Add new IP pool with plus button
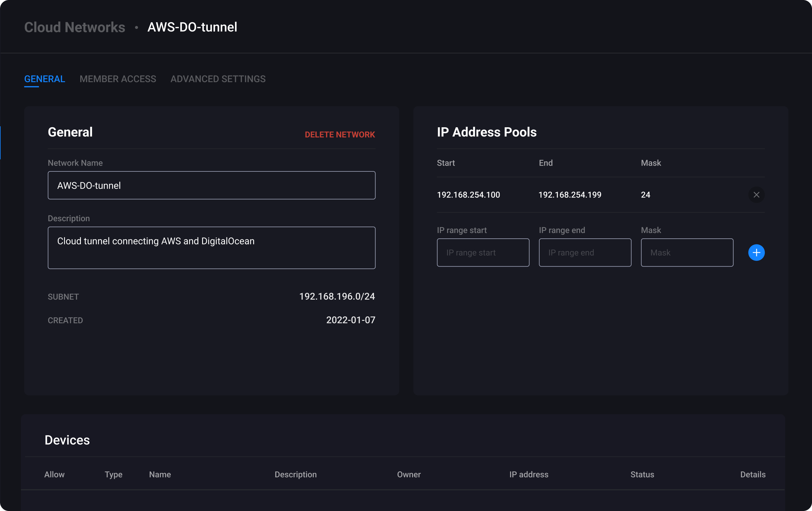 [756, 252]
